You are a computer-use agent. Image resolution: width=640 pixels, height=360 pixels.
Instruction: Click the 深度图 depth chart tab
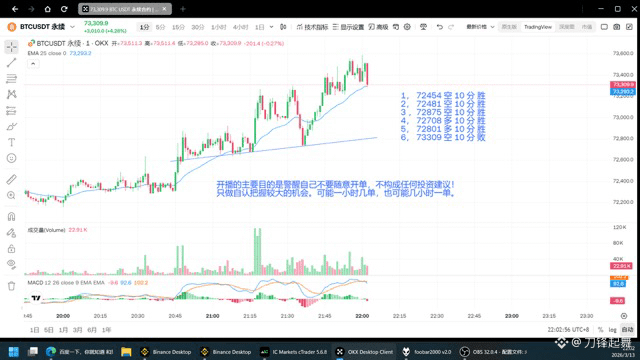567,27
